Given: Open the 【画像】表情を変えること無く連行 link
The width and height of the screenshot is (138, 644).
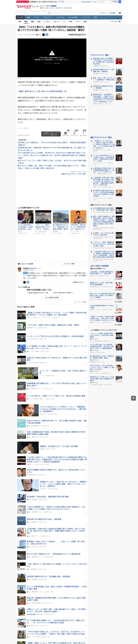Looking at the screenshot, I should [42, 91].
